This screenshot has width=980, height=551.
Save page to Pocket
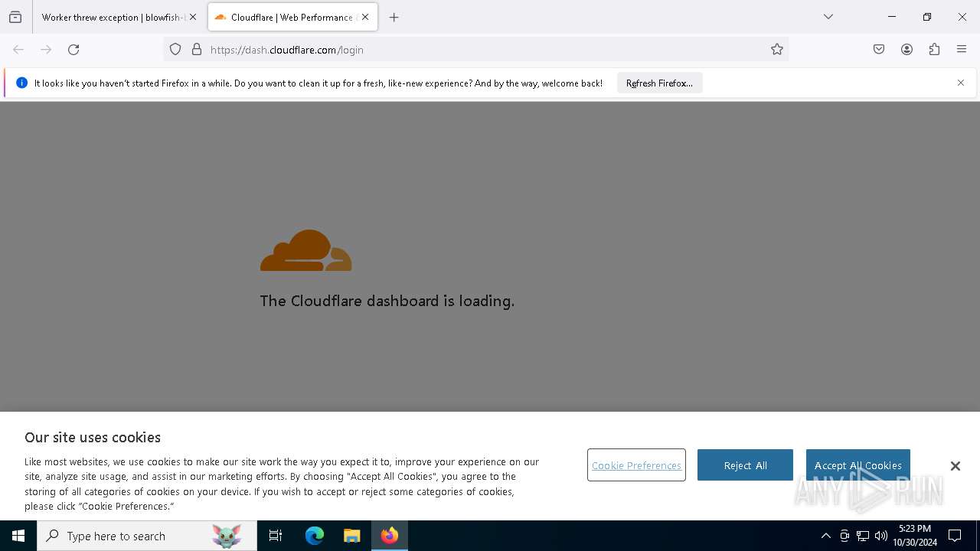coord(879,50)
